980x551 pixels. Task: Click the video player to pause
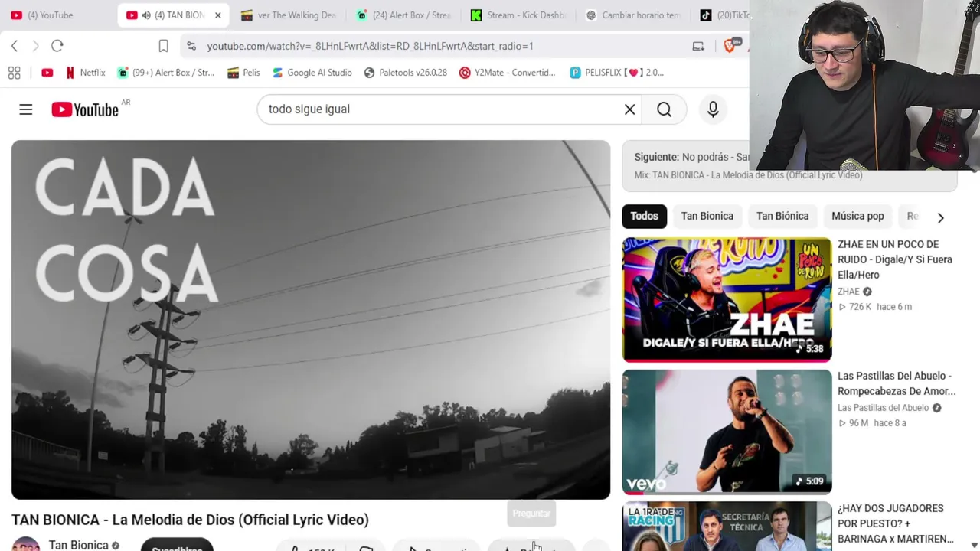click(x=311, y=320)
